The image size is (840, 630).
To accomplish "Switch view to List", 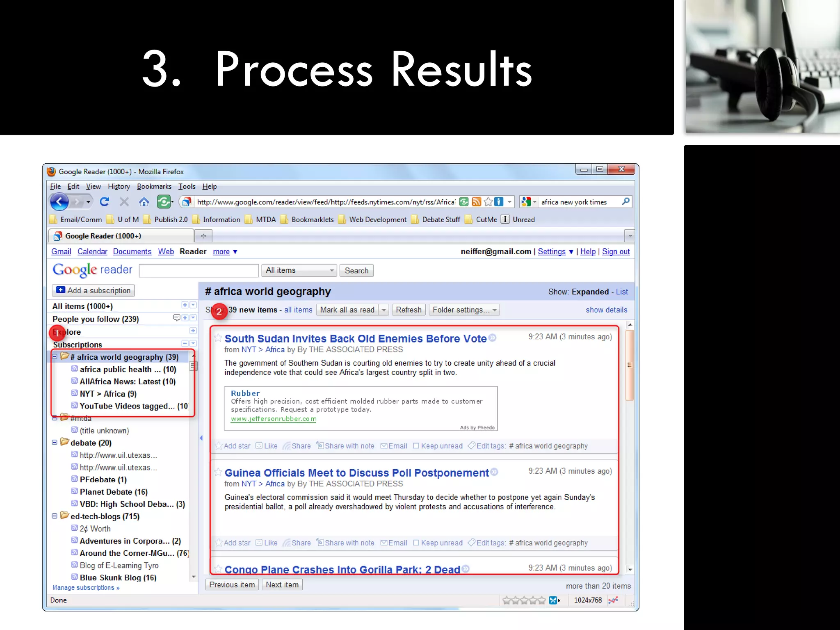I will [622, 292].
